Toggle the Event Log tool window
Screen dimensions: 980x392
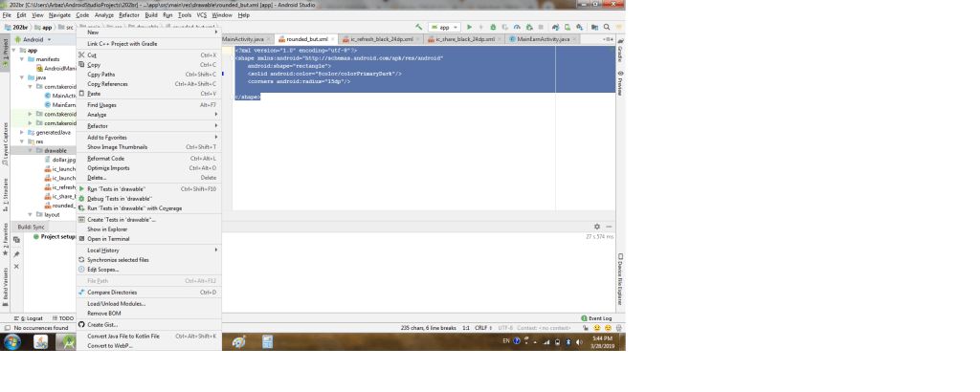[596, 317]
